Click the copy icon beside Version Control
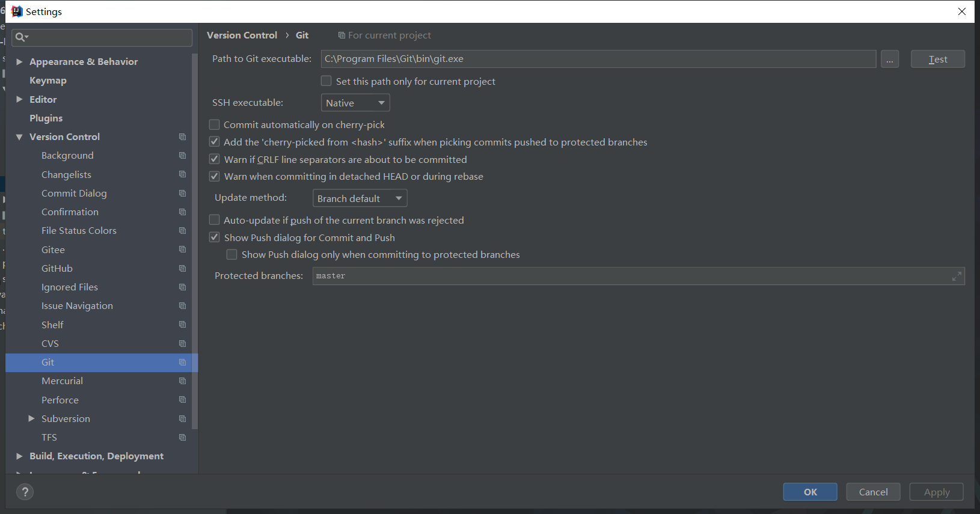The height and width of the screenshot is (514, 980). 182,137
